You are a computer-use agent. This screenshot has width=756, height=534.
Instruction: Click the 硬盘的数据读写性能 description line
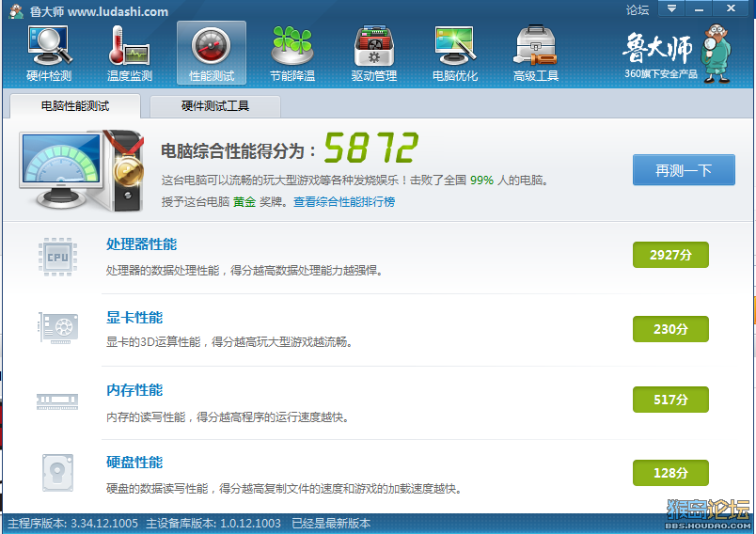pyautogui.click(x=285, y=489)
